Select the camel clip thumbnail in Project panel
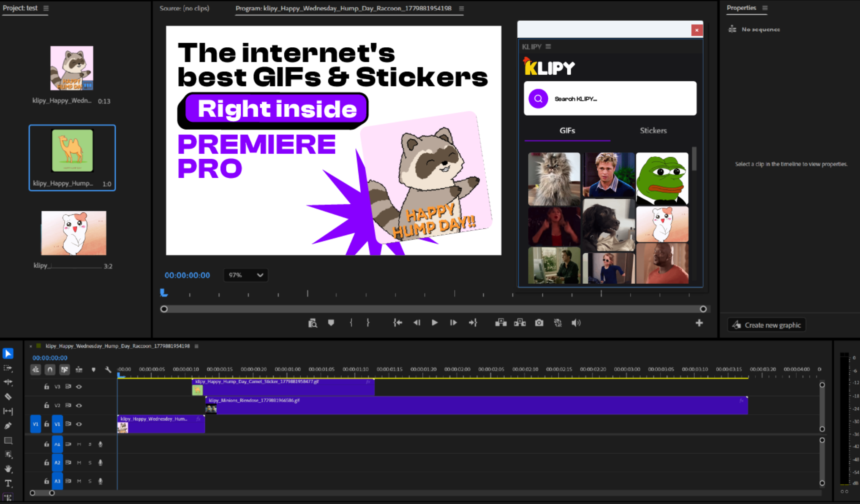Image resolution: width=860 pixels, height=504 pixels. click(x=72, y=151)
